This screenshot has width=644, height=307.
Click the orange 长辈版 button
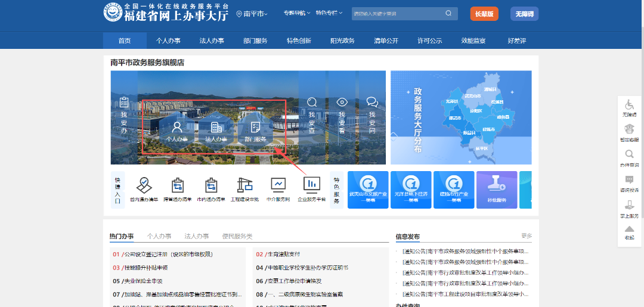(484, 14)
